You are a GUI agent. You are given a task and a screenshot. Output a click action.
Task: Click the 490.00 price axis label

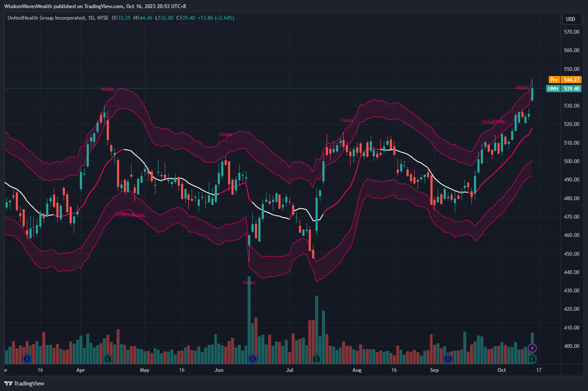(571, 180)
